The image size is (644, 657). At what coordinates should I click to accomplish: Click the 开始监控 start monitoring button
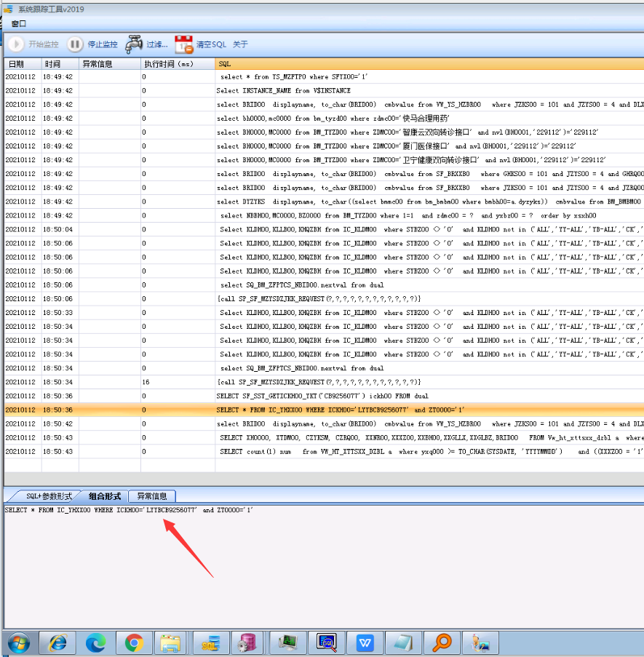pos(34,44)
